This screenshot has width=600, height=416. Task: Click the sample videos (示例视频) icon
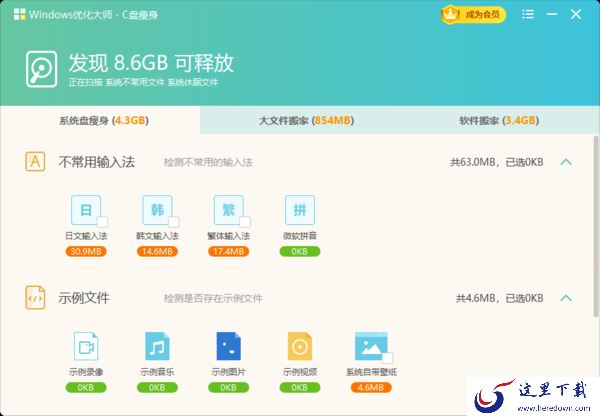tap(300, 346)
